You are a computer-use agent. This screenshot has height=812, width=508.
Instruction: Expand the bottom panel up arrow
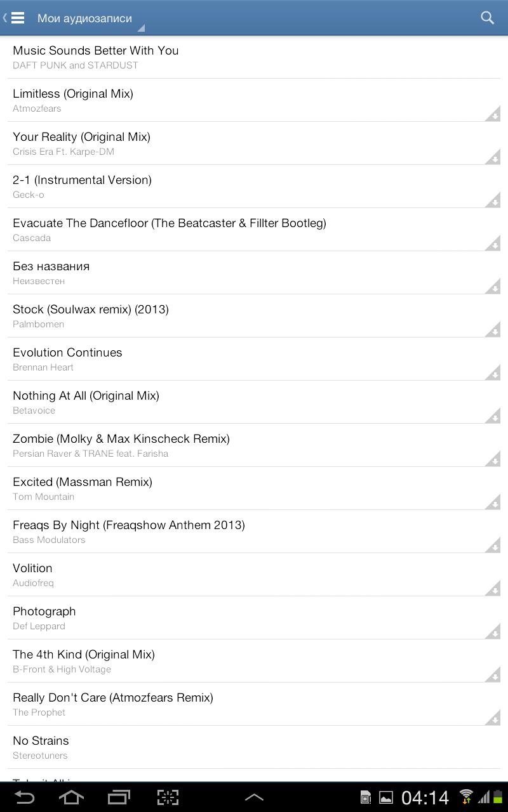[254, 797]
